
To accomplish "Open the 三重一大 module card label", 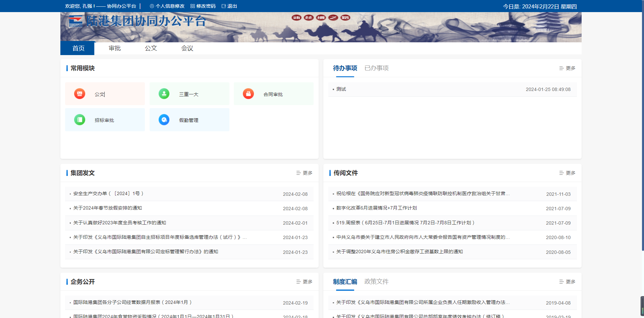I will pos(189,94).
